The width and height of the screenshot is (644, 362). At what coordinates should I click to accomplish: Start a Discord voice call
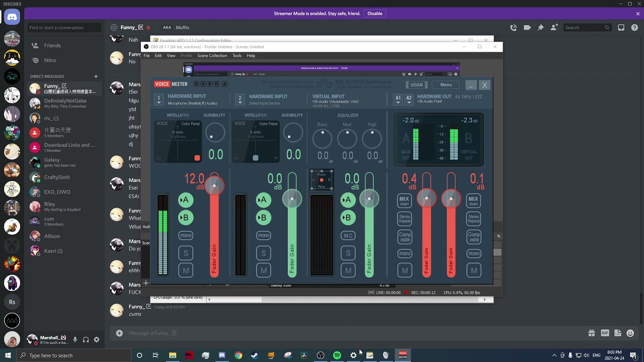click(513, 28)
